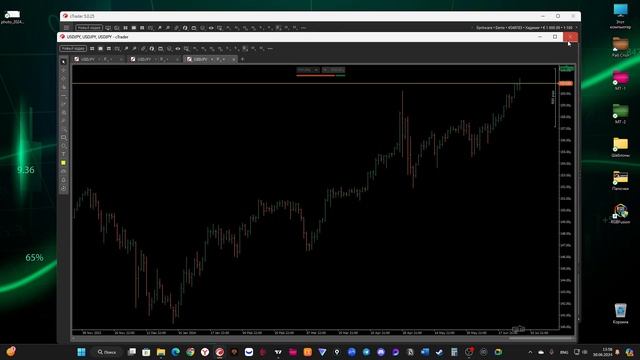Viewport: 640px width, 360px height.
Task: Switch to single-chart layout icon
Action: click(x=100, y=49)
